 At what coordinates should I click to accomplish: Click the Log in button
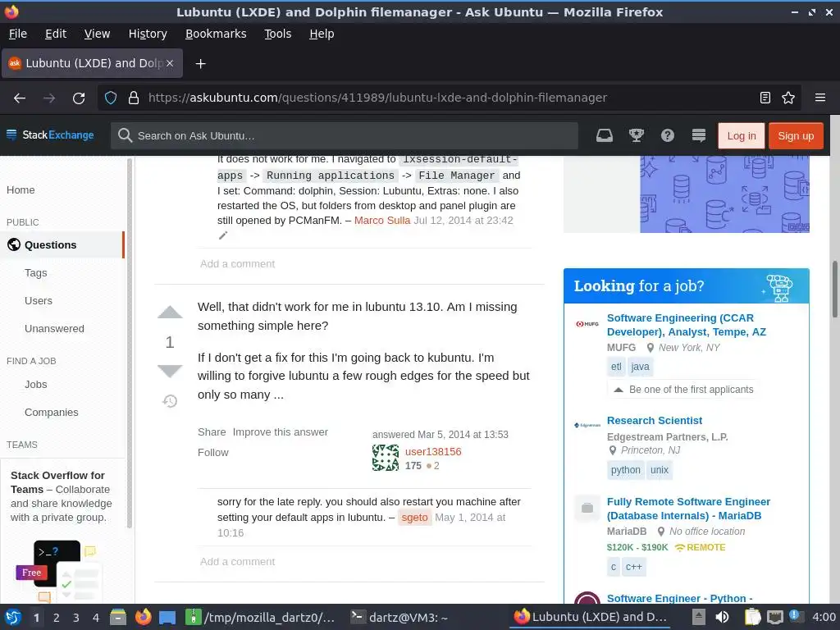pyautogui.click(x=742, y=136)
